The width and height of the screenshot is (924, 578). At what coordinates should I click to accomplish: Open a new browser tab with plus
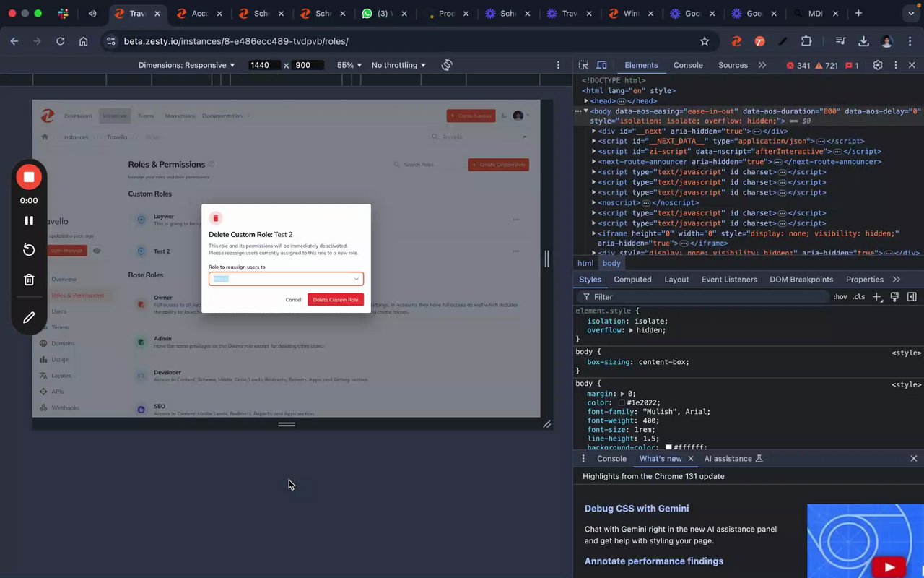(x=858, y=14)
